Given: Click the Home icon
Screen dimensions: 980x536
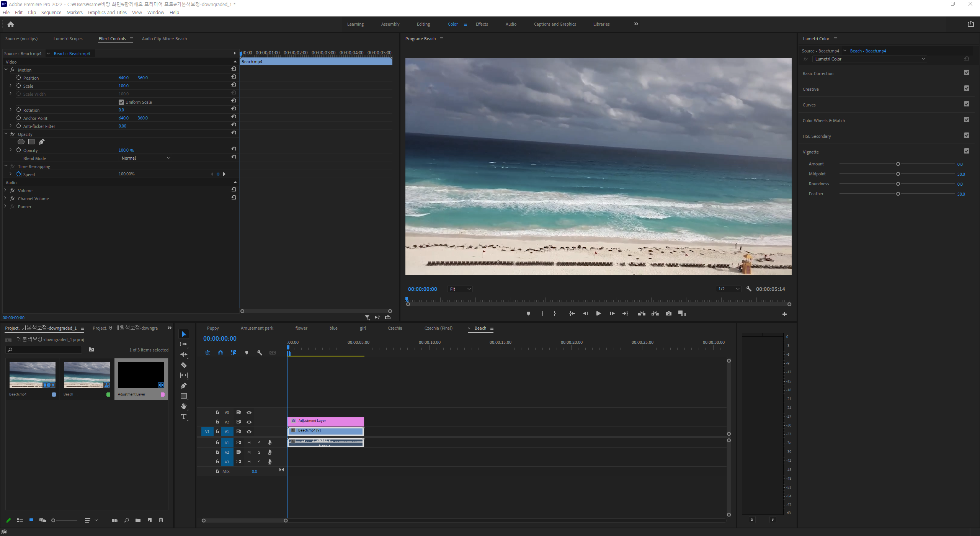Looking at the screenshot, I should click(11, 25).
